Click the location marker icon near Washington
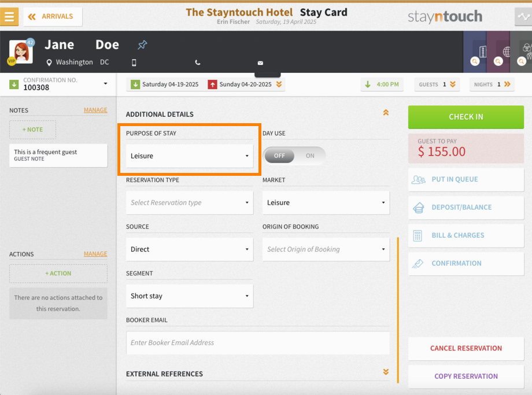 49,62
